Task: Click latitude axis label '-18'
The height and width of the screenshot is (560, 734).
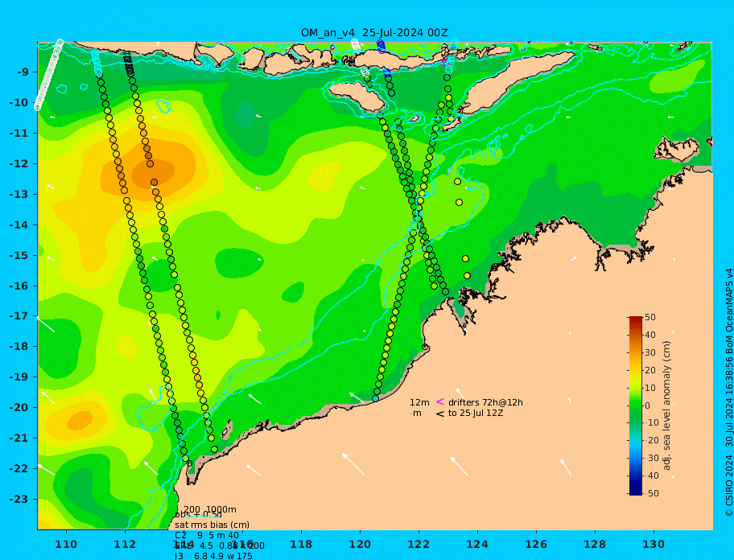Action: [x=19, y=347]
